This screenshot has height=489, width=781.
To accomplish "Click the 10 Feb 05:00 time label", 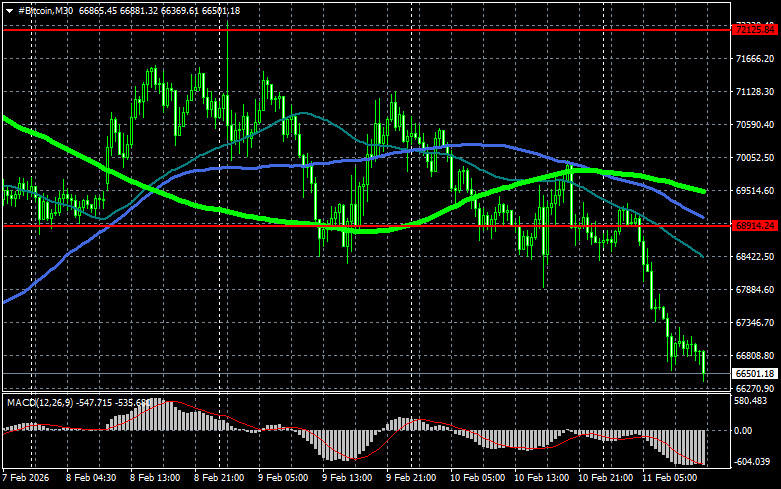I will pos(477,478).
